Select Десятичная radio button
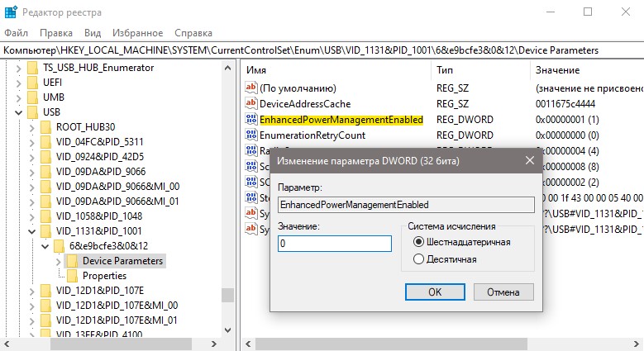 coord(418,259)
